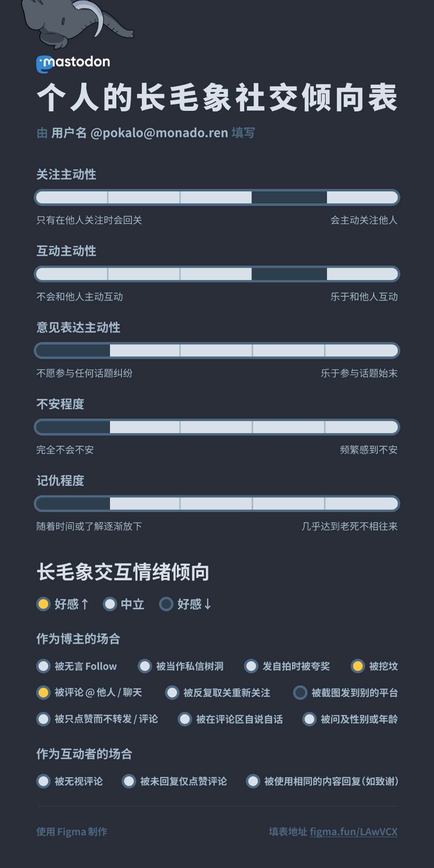Toggle the 被当作私信树洞 option
434x868 pixels.
[x=145, y=666]
